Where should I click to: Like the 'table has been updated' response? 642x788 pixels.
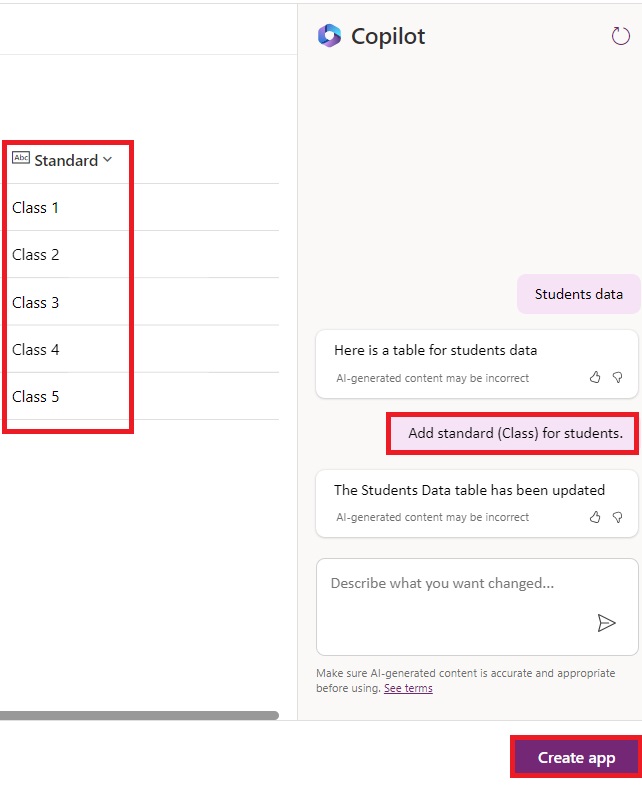click(596, 517)
